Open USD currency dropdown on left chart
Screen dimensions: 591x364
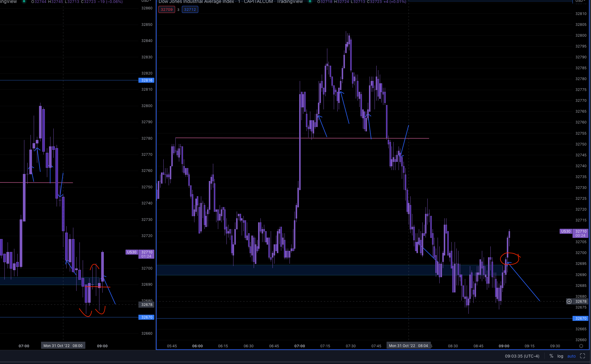[146, 1]
